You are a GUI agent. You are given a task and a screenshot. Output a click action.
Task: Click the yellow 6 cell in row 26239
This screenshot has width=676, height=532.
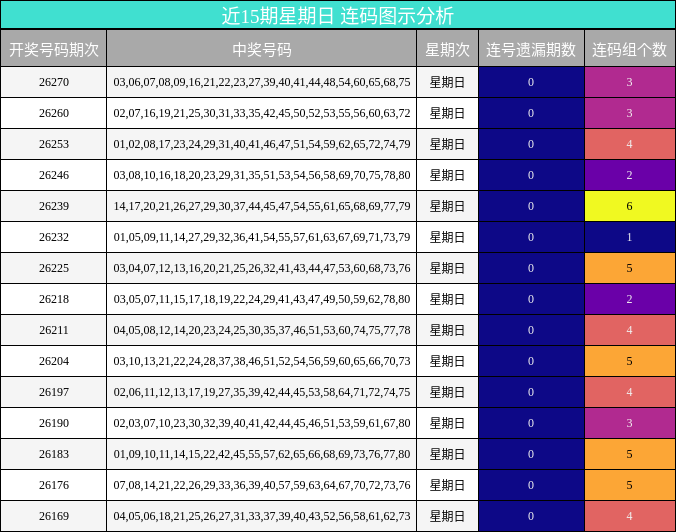click(629, 206)
